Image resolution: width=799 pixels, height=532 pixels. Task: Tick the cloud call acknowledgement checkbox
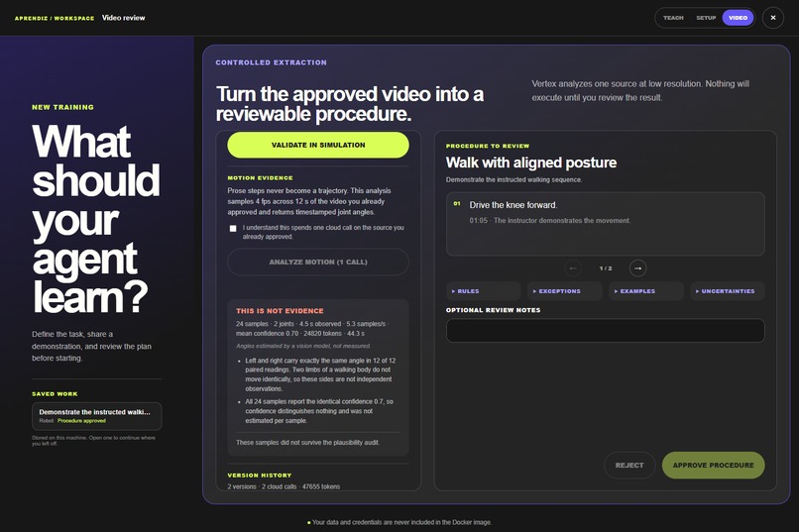coord(233,229)
